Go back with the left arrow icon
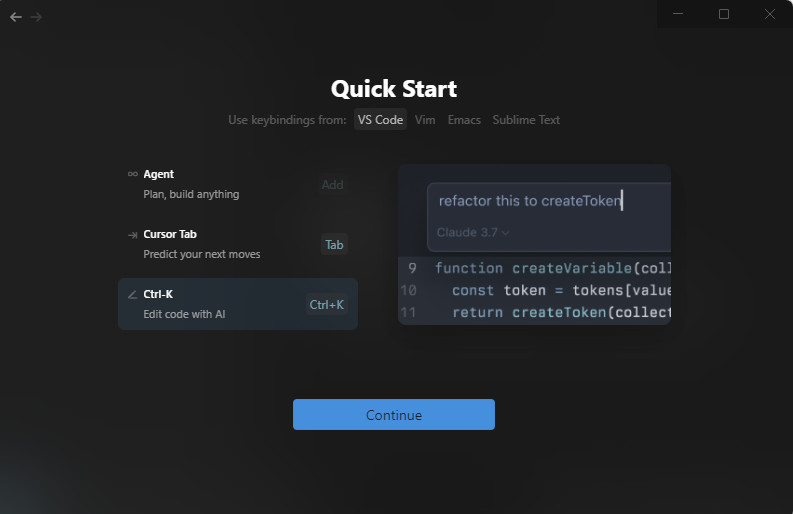Image resolution: width=793 pixels, height=514 pixels. pos(16,17)
